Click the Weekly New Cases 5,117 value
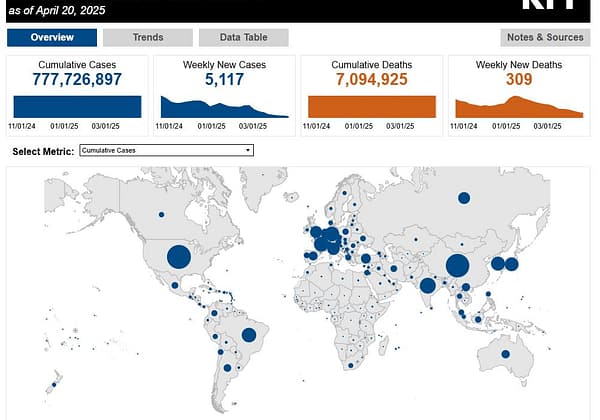Viewport: 600px width, 420px height. pos(224,78)
